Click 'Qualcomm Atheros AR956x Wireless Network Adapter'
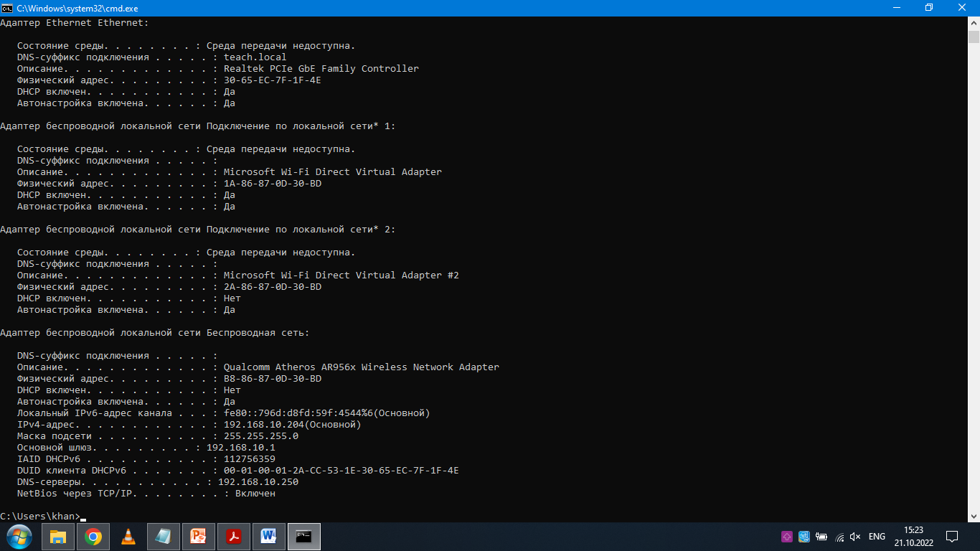 coord(362,367)
